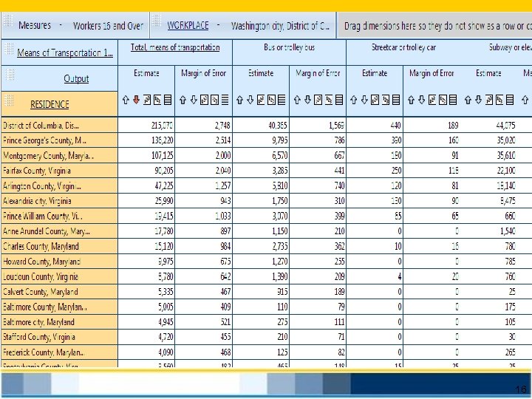Open the Output dimension link
This screenshot has width=532, height=399.
[76, 79]
